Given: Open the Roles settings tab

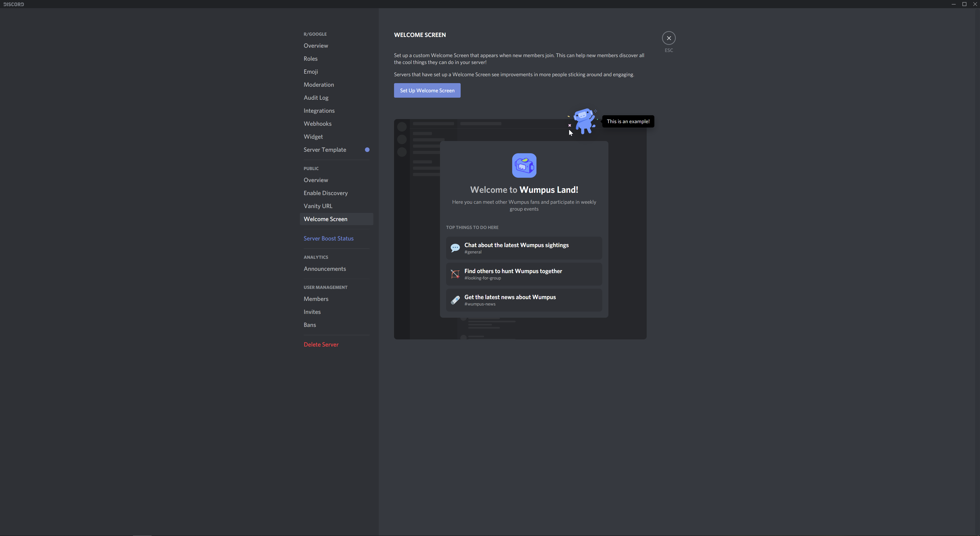Looking at the screenshot, I should pos(310,59).
